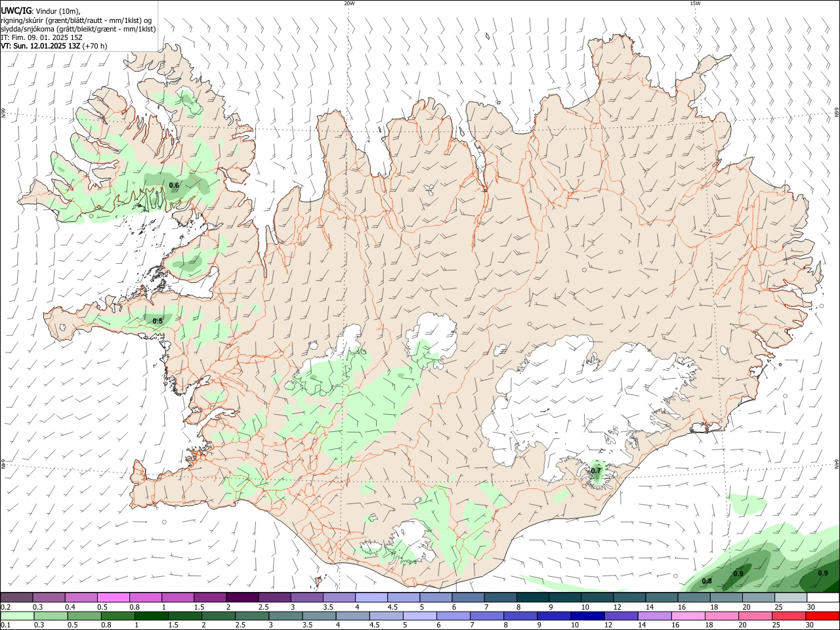Select the pale mint 0.1 swatch in lower legend bar
The image size is (840, 630).
(x=17, y=616)
